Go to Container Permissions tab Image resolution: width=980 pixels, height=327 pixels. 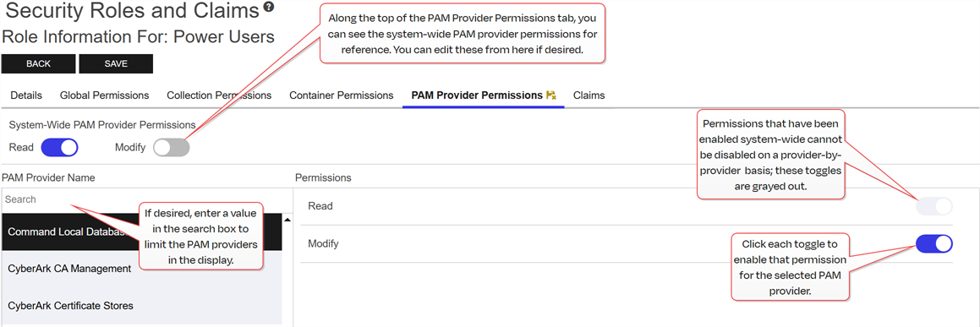click(x=342, y=95)
